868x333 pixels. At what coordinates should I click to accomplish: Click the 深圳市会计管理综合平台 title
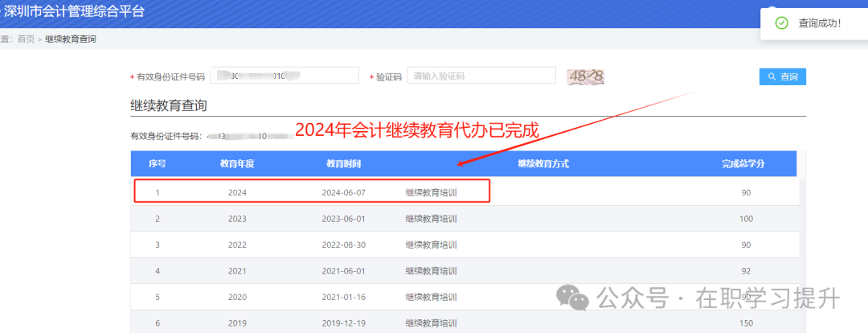pyautogui.click(x=74, y=11)
